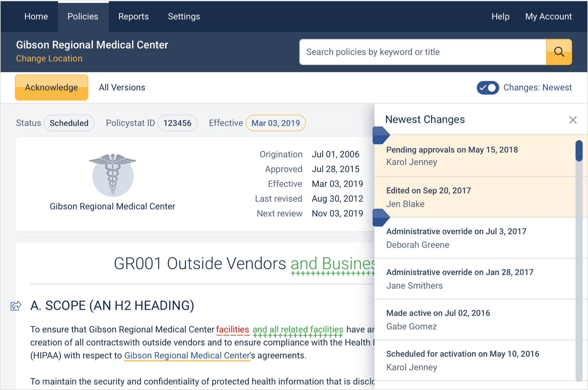Screen dimensions: 588x390
Task: Click the Next review date Nov 03, 2019
Action: [x=337, y=213]
